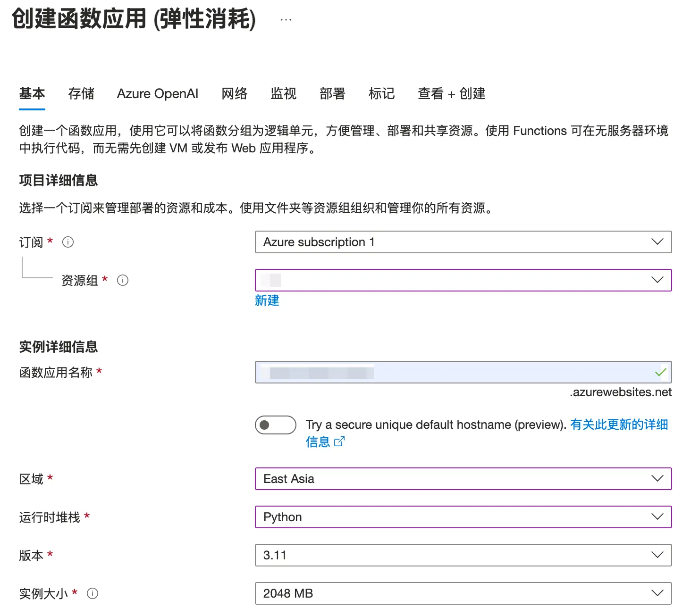The height and width of the screenshot is (616, 691).
Task: Go to the 监视 tab
Action: [284, 94]
